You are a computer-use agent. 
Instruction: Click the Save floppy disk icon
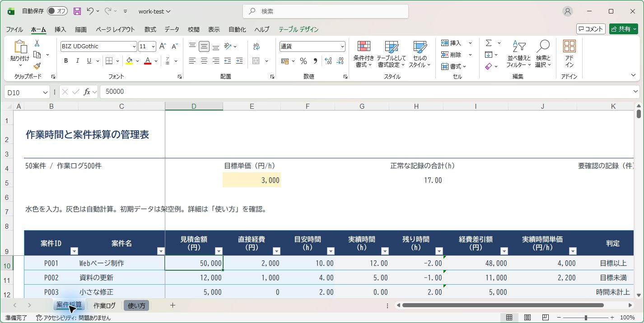click(x=77, y=11)
